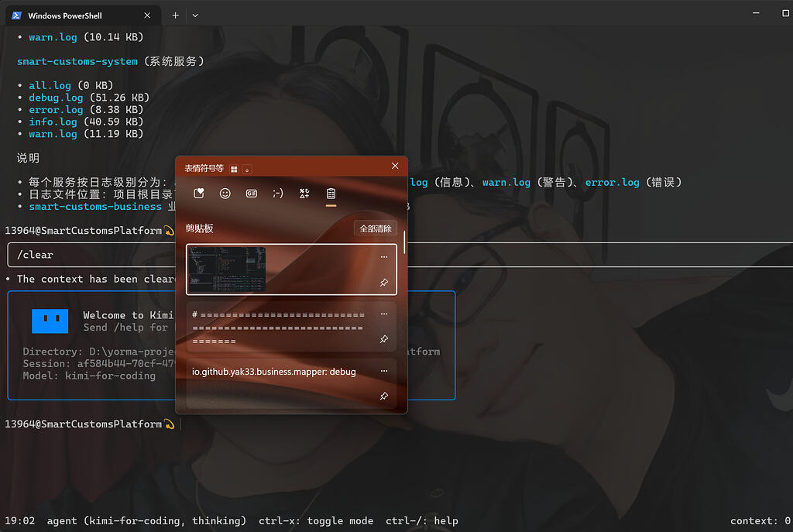Click 'error.log' (8.38 KB) entry
The image size is (793, 532).
pyautogui.click(x=56, y=110)
